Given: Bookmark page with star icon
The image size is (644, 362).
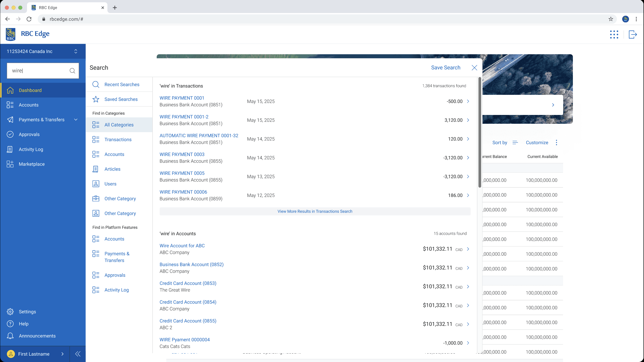Looking at the screenshot, I should coord(611,19).
